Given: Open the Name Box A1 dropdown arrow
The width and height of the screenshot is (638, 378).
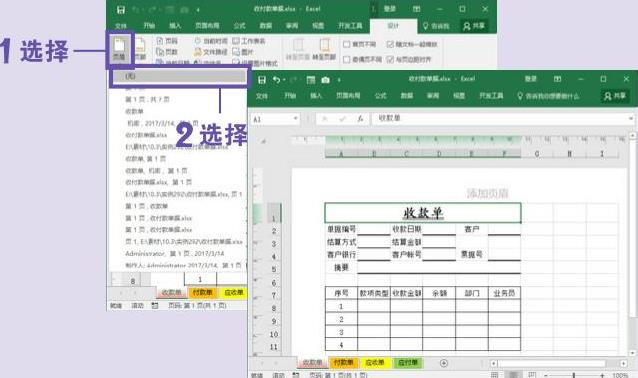Looking at the screenshot, I should click(296, 119).
